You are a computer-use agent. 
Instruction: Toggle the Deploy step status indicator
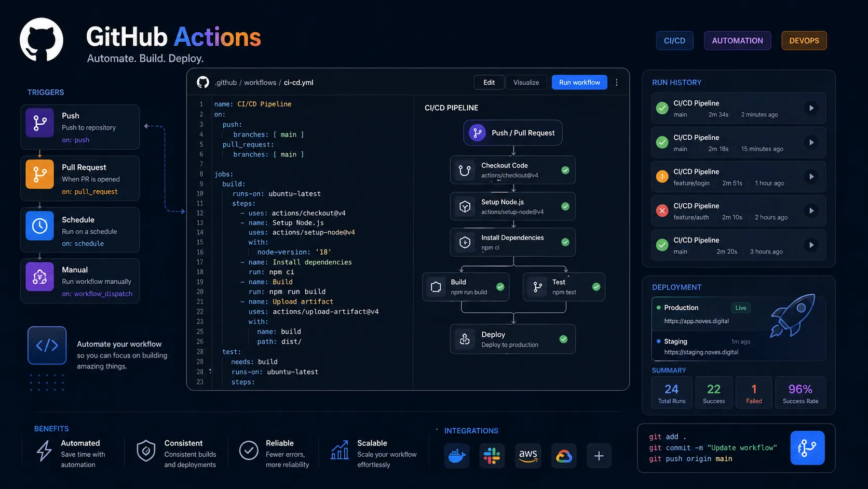[564, 339]
